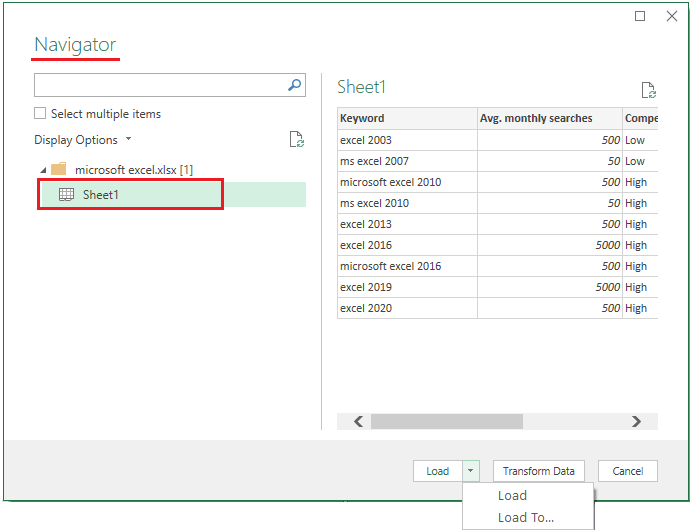Click the Keyword column header
Screen dimensions: 693x532
pos(407,118)
